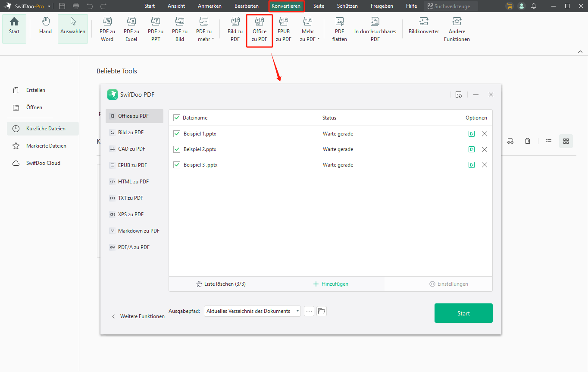The width and height of the screenshot is (588, 372).
Task: Click Hinzufügen to add files
Action: (x=331, y=284)
